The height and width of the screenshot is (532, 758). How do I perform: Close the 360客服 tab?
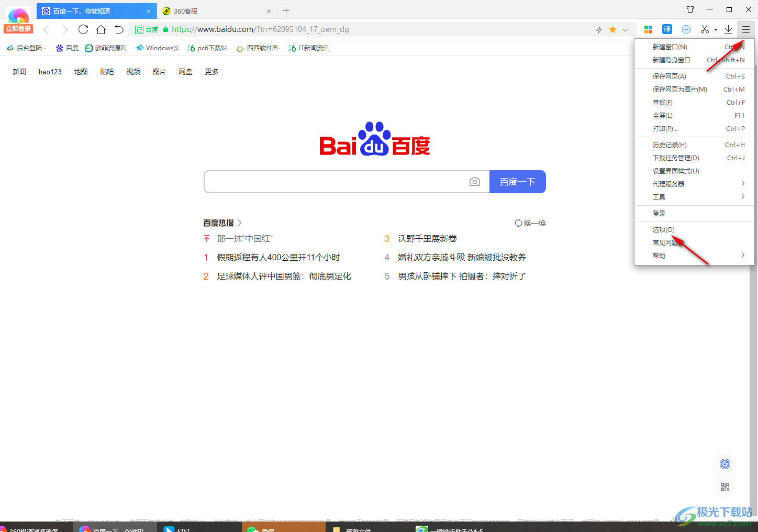point(269,11)
